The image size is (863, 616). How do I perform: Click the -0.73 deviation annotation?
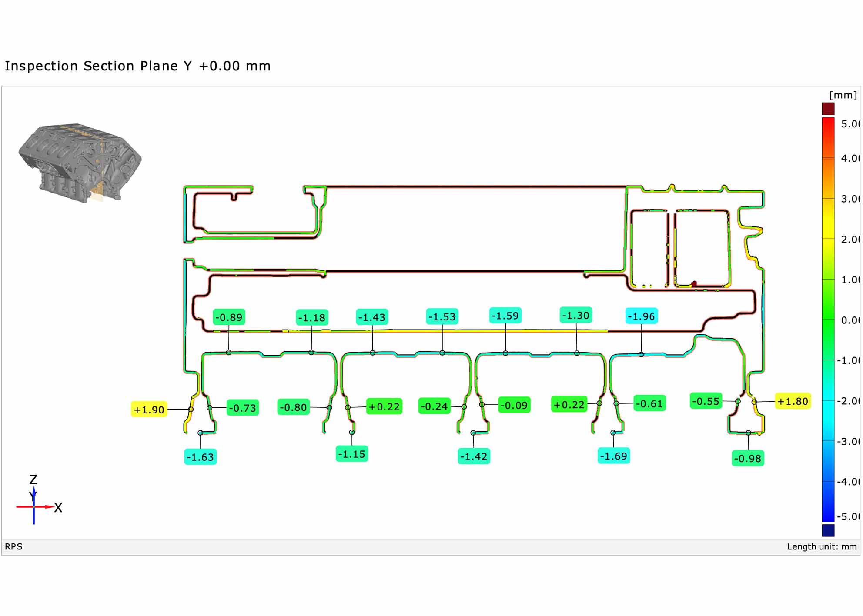coord(243,408)
